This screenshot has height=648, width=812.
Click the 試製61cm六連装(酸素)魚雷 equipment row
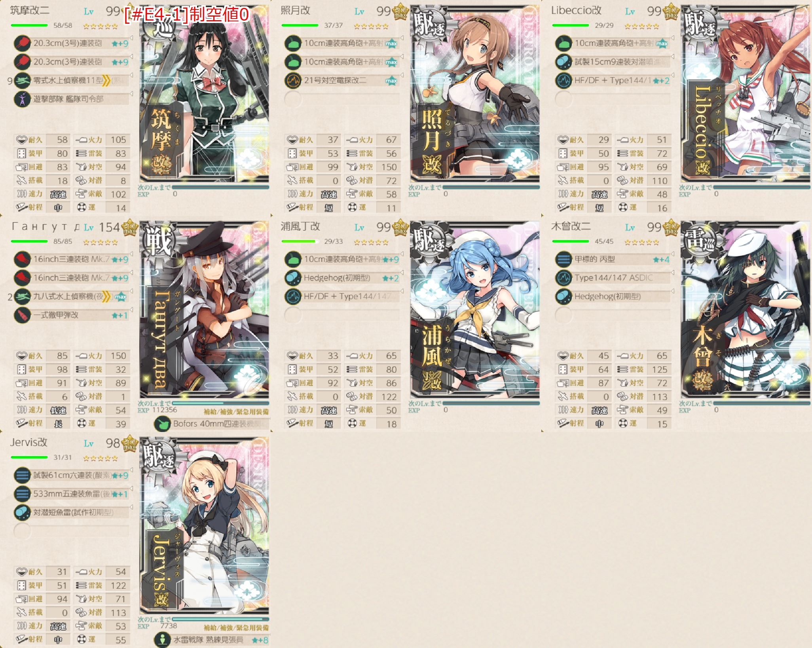(72, 476)
